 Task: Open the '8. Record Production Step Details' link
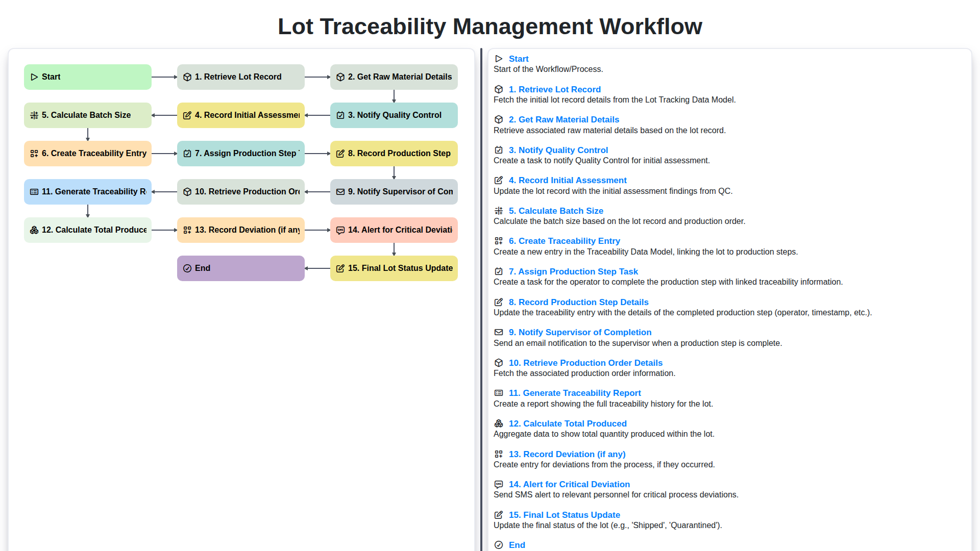[579, 302]
